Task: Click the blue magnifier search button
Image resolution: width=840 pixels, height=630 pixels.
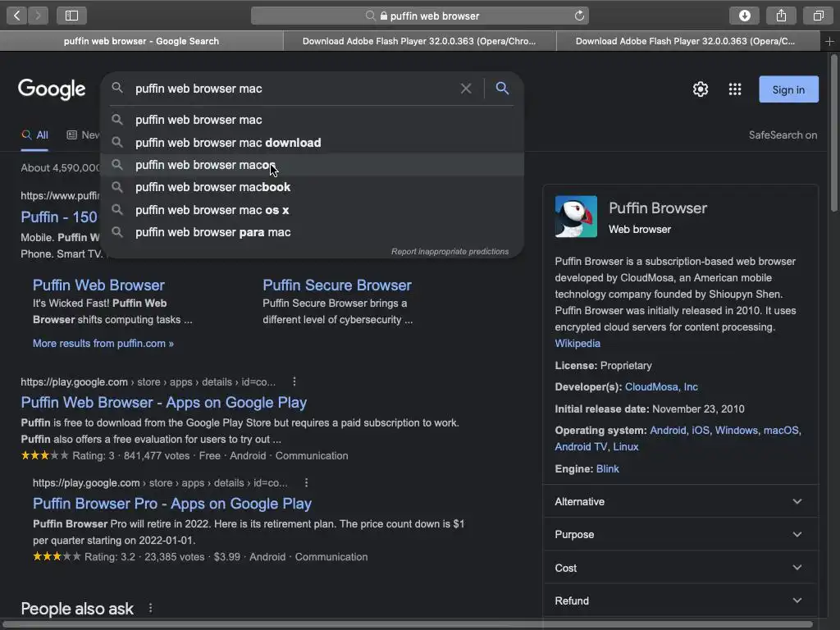Action: point(502,88)
